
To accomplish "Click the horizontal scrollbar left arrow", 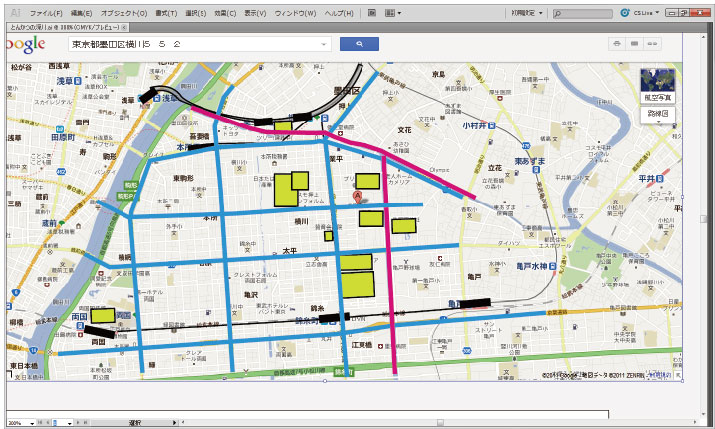I will point(183,423).
